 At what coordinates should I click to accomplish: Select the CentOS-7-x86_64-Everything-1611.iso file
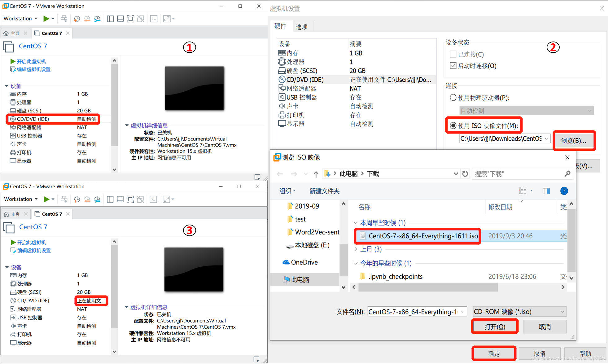coord(423,236)
